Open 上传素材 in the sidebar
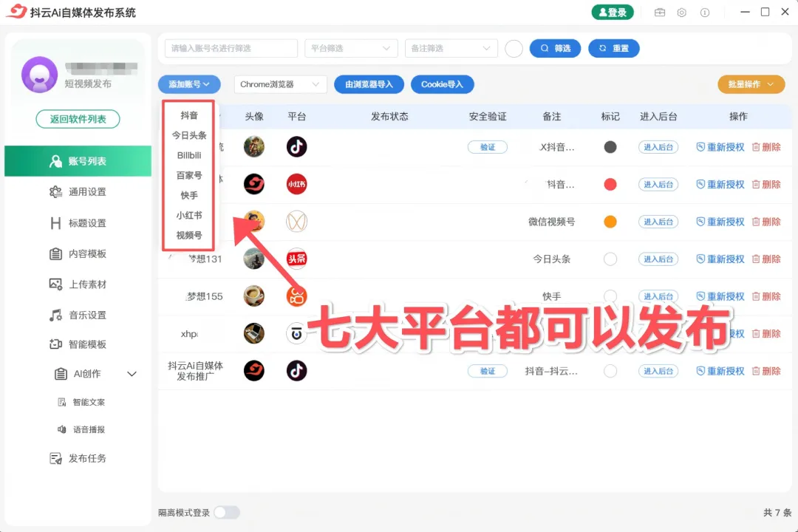 click(x=78, y=284)
